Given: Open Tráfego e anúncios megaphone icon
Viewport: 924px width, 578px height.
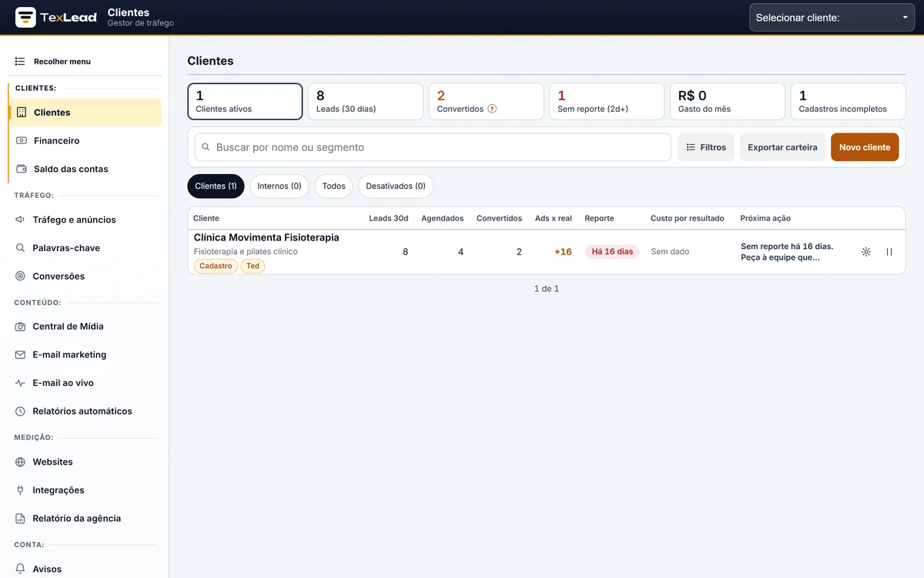Looking at the screenshot, I should 20,220.
